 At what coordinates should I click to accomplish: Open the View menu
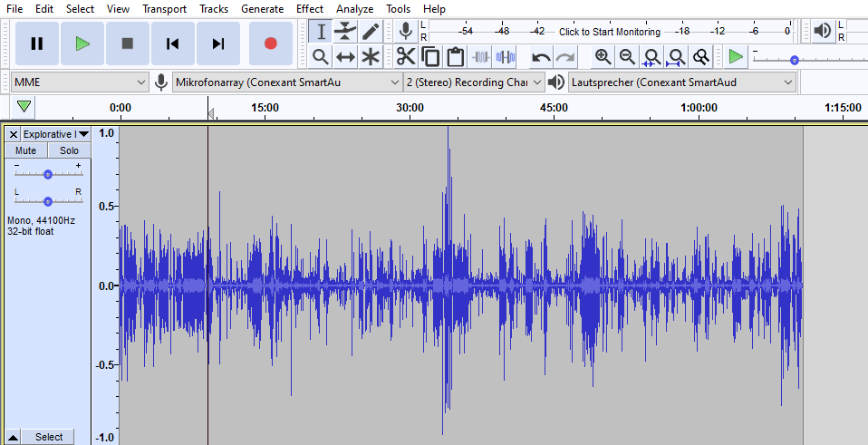(x=118, y=9)
